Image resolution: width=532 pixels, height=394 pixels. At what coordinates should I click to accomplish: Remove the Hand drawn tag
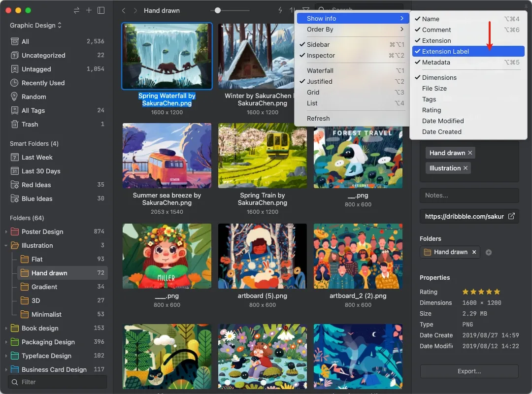point(470,153)
